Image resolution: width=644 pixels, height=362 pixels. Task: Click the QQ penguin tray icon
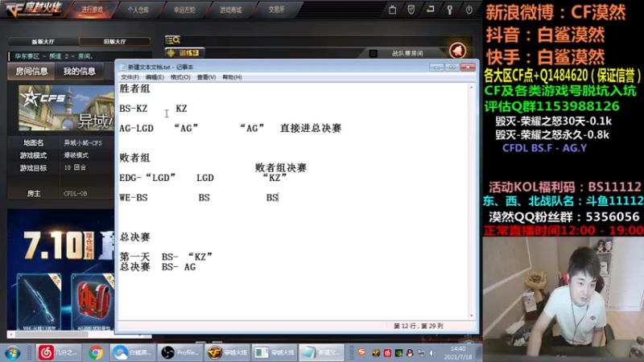tap(410, 353)
